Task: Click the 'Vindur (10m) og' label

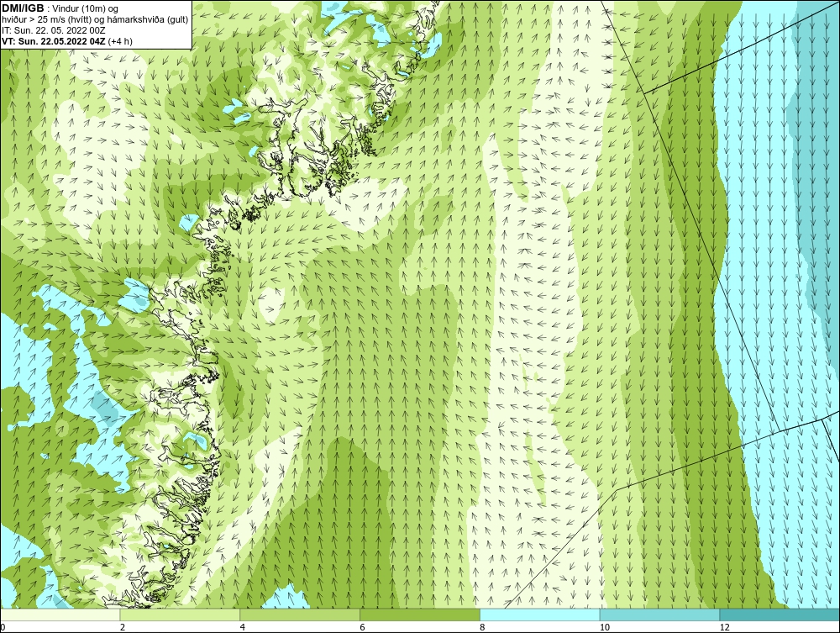Action: tap(86, 8)
